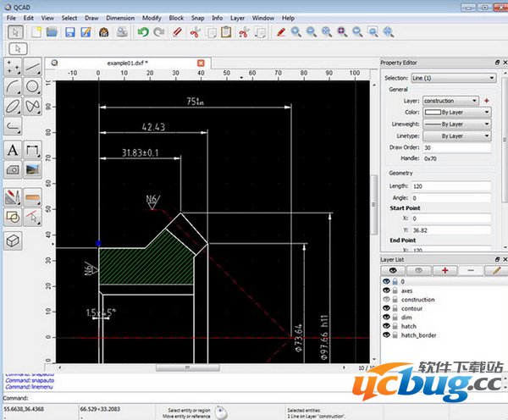Image resolution: width=508 pixels, height=420 pixels.
Task: Activate the Text tool
Action: coord(14,150)
